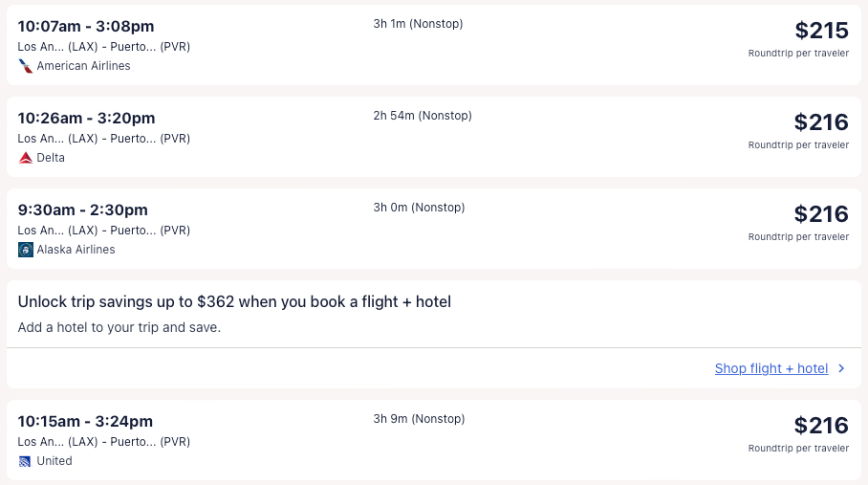Click the $215 roundtrip price
Screen dimensions: 868x485
tap(821, 31)
